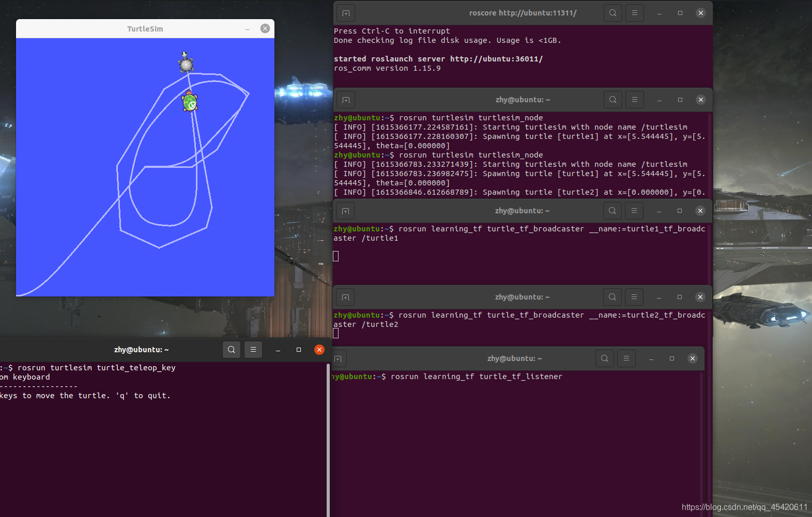This screenshot has height=517, width=812.
Task: Click 'ros_comm version 1.15.9' text
Action: tap(387, 68)
